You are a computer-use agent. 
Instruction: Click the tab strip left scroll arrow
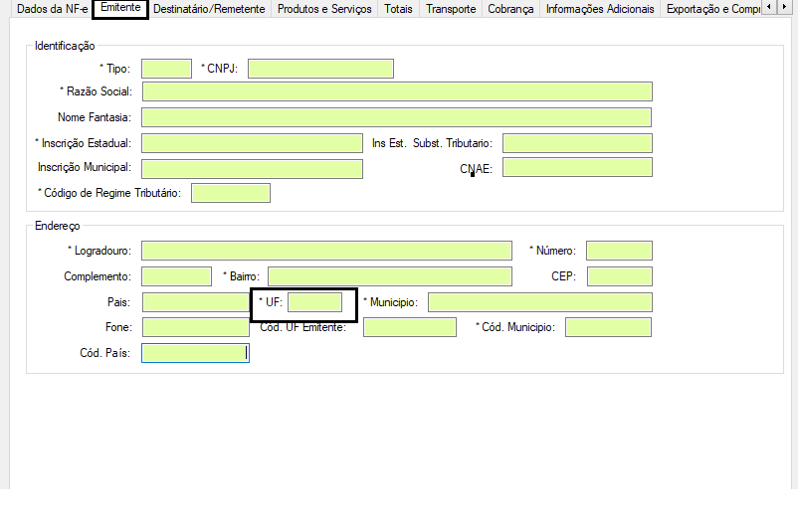(769, 7)
